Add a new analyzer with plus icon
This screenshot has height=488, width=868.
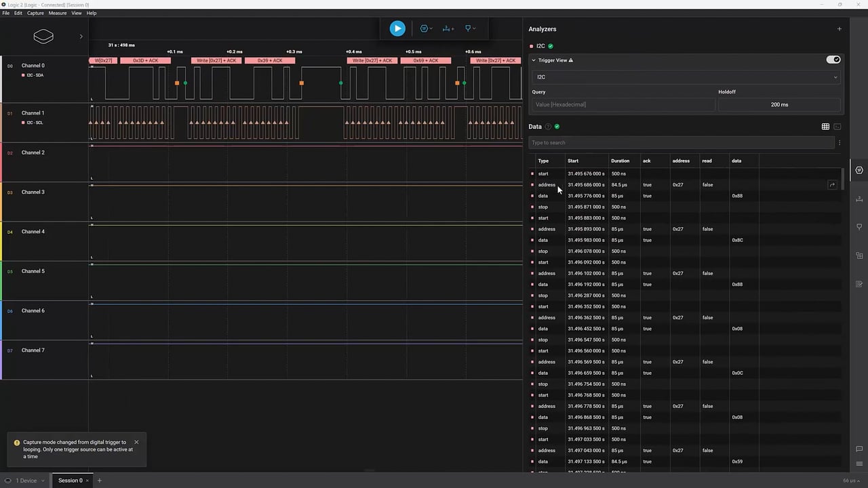click(x=839, y=29)
